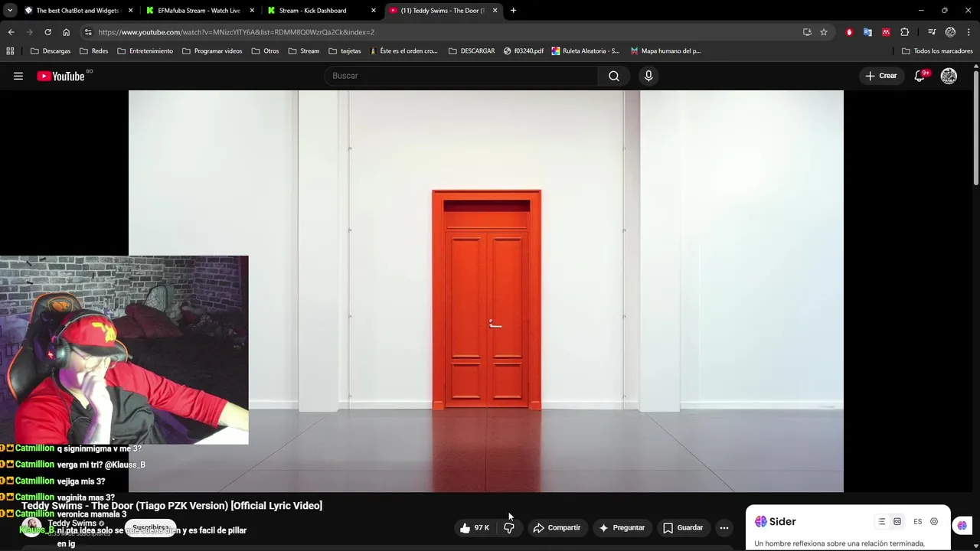Open the f03240.pdf bookmark
Screen dimensions: 980x551
click(524, 51)
